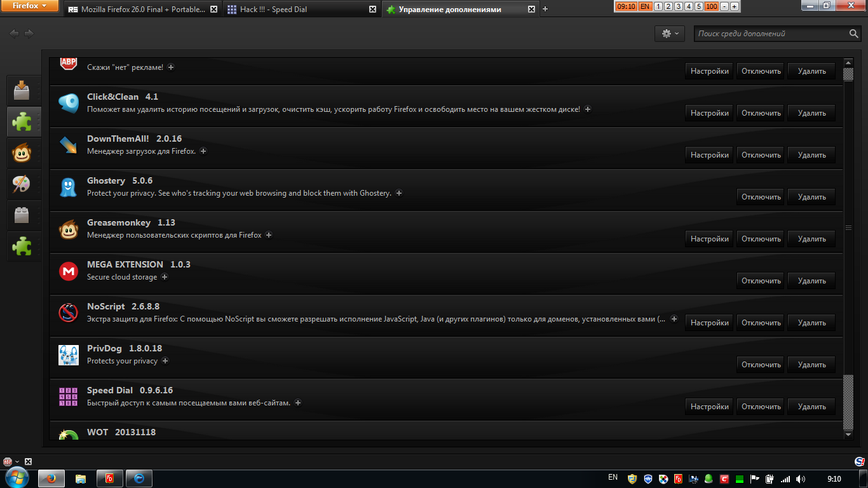Remove Ghostery with Удалить

tap(812, 197)
